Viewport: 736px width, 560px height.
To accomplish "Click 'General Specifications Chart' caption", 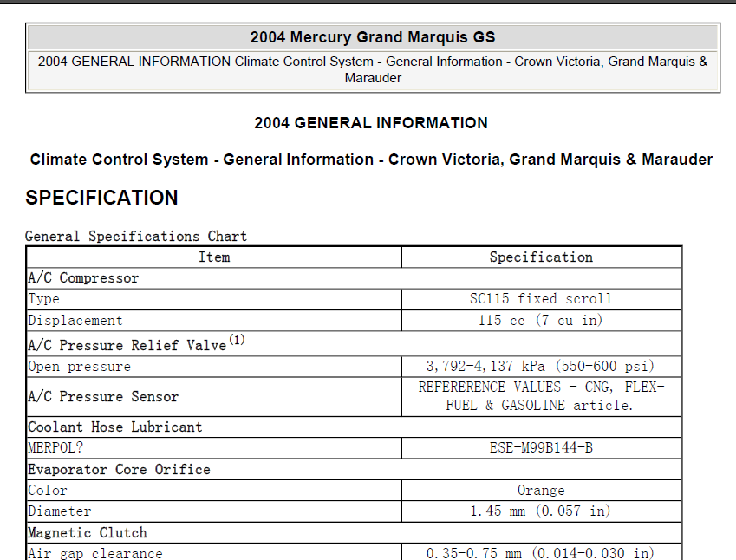I will click(136, 236).
